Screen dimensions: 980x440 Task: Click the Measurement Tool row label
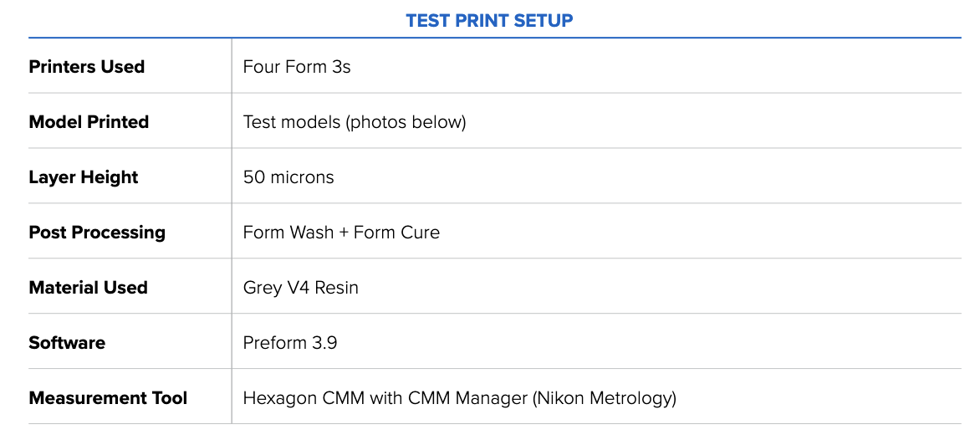pos(108,398)
